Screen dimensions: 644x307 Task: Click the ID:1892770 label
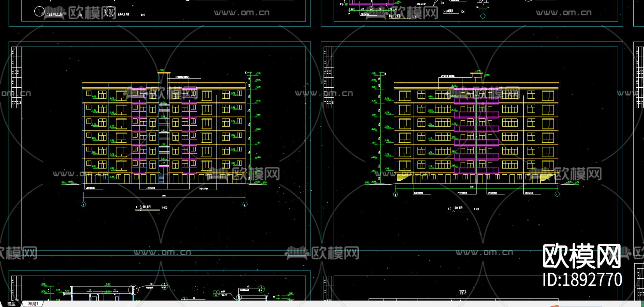tap(582, 280)
